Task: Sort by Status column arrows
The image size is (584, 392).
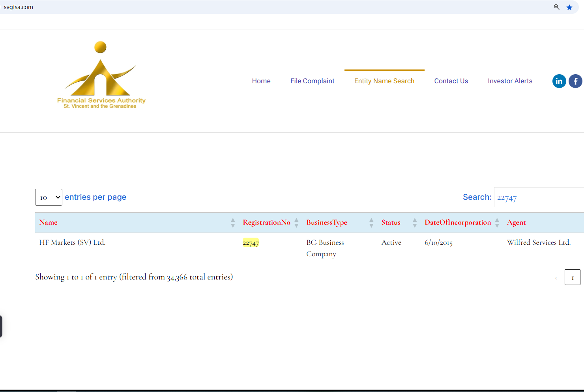Action: click(414, 223)
